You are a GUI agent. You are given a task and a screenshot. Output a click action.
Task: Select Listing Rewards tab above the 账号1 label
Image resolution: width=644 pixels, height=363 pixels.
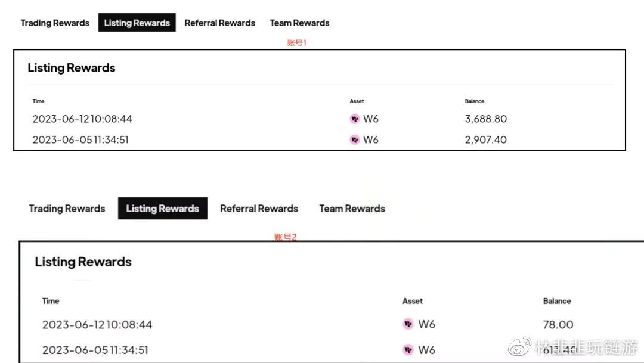[x=137, y=23]
